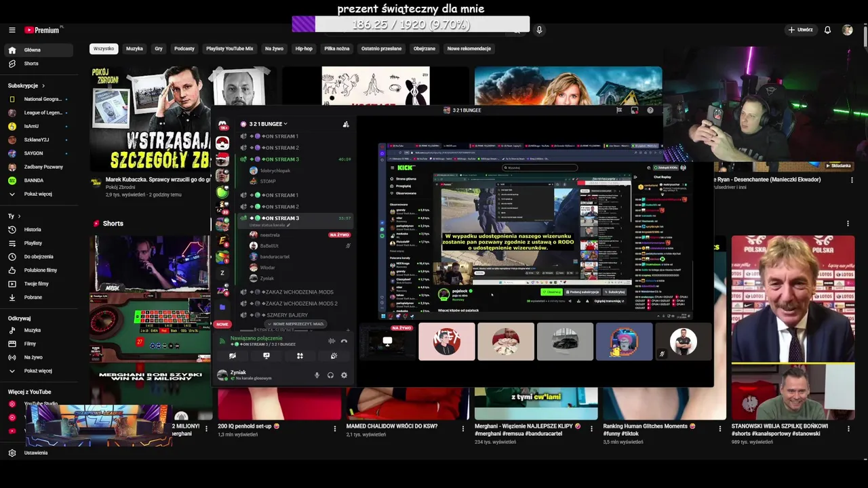Select user banduracartel in voice channel
The height and width of the screenshot is (488, 868).
[x=298, y=257]
